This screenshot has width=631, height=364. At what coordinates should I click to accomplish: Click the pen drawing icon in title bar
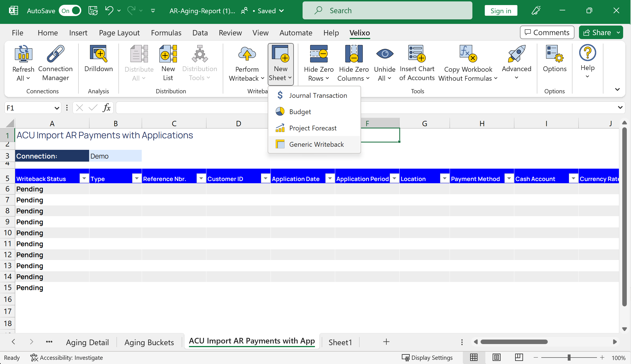tap(536, 11)
